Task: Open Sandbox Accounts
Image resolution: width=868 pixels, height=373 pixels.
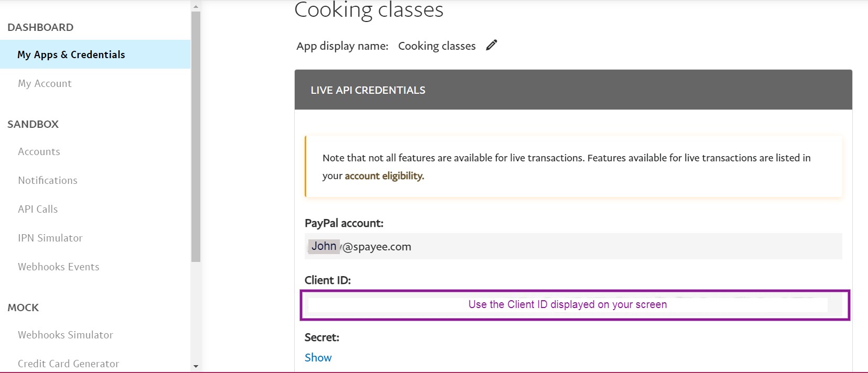Action: 39,151
